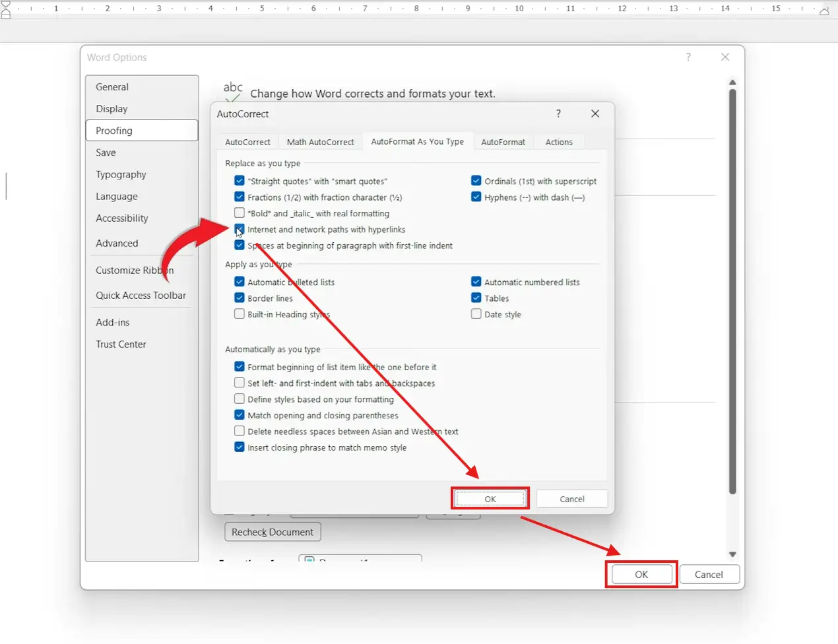
Task: Open the Display options category
Action: click(142, 108)
